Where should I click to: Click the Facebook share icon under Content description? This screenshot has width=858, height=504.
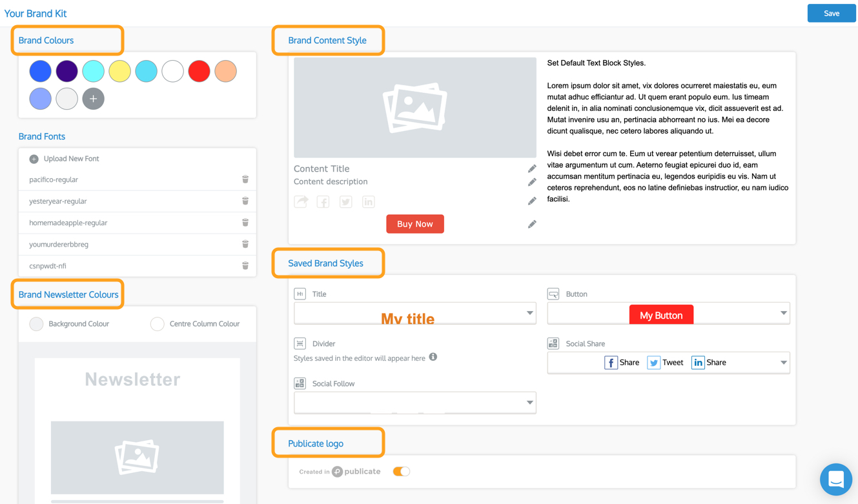323,201
